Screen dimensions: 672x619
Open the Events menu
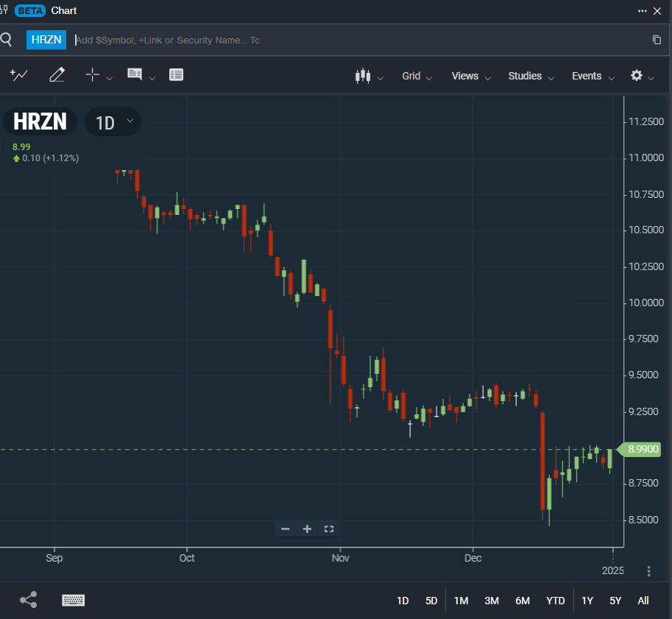(593, 76)
